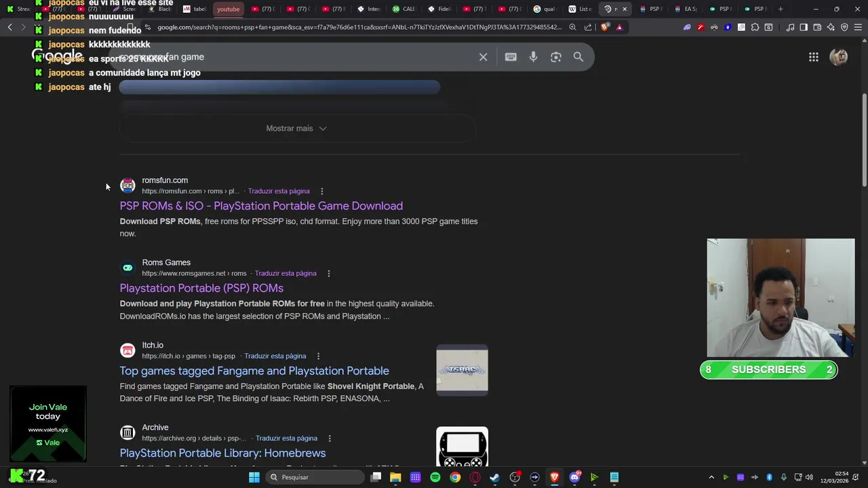This screenshot has height=488, width=868.
Task: Click the Archive PSP thumbnail image
Action: tap(462, 447)
